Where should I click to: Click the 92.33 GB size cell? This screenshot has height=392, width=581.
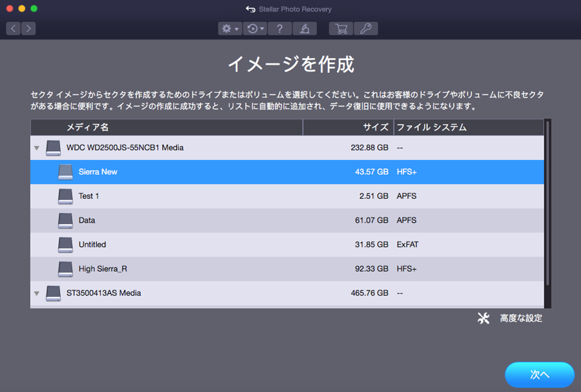[372, 269]
